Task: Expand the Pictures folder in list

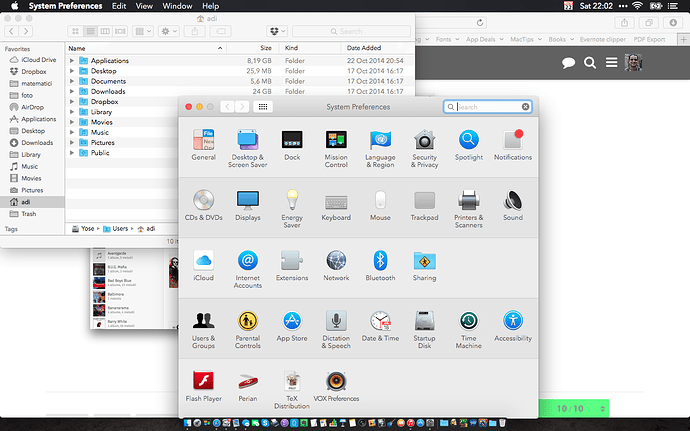Action: coord(73,143)
